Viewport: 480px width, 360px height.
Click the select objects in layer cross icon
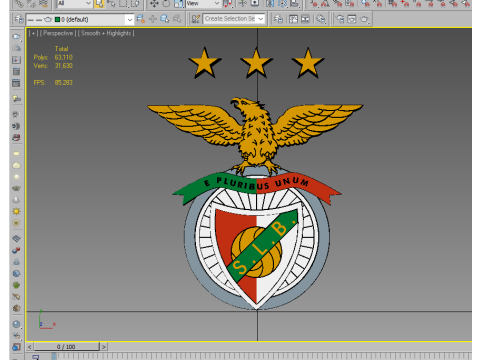coord(153,19)
